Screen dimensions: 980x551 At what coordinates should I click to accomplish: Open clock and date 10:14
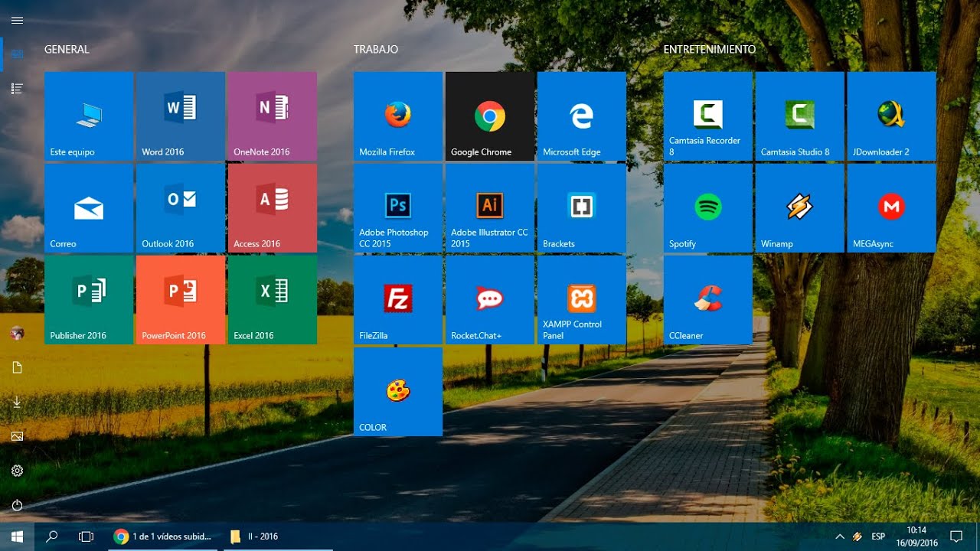(x=916, y=536)
